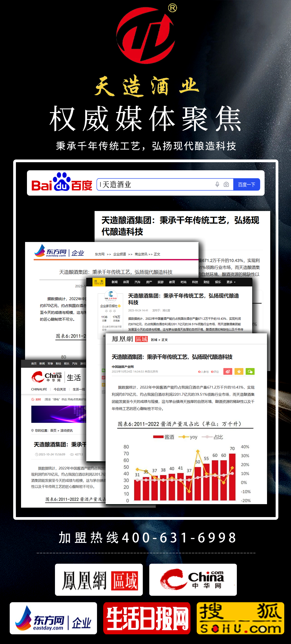Click the China.com logo in the 生活 page header

coord(47,377)
